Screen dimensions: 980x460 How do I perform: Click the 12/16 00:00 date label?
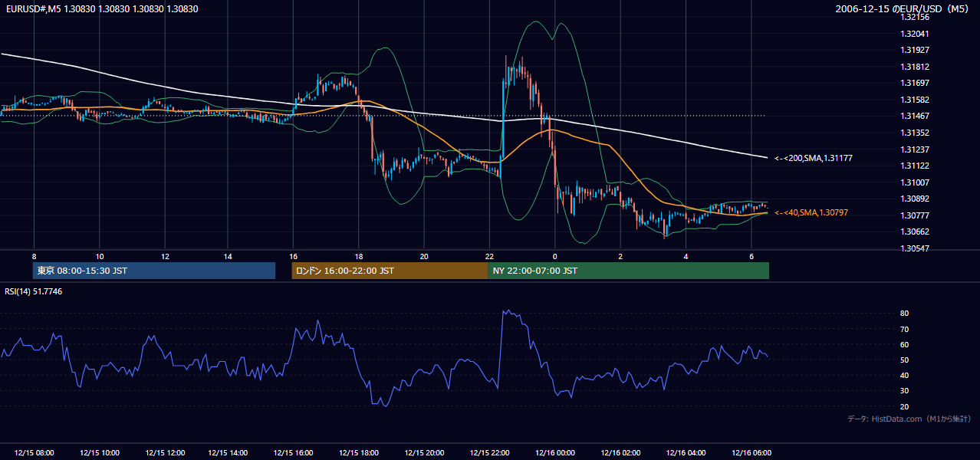[554, 452]
